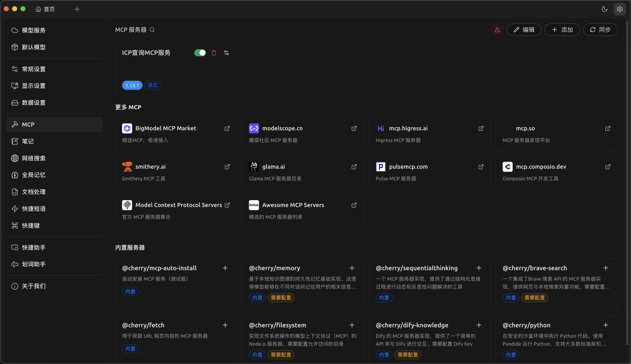Delete ICP查询MCP服务 with the trash icon
The width and height of the screenshot is (631, 364).
pos(214,53)
